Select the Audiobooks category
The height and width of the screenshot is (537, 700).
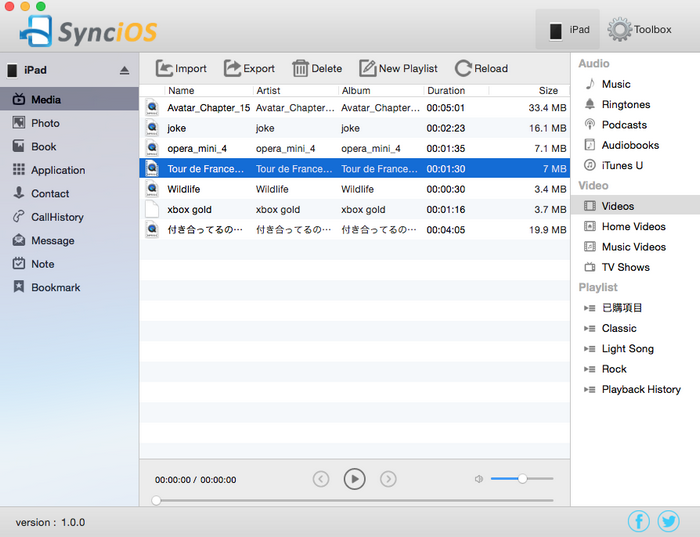635,145
